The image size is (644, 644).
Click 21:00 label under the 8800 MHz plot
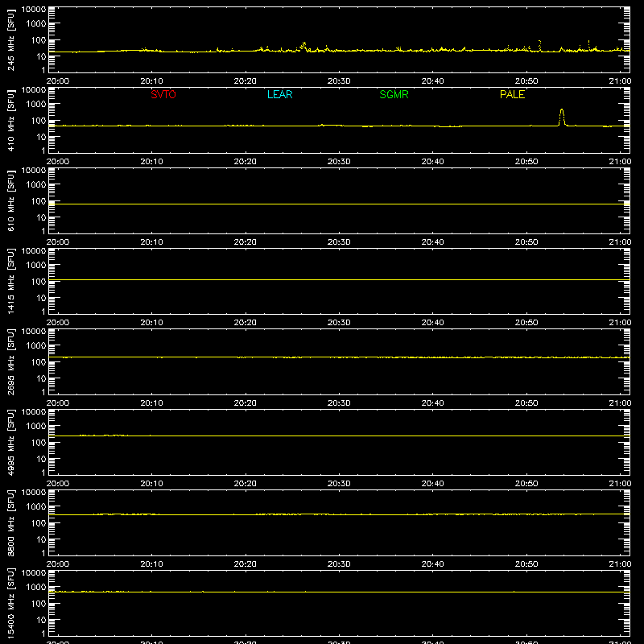tap(620, 564)
